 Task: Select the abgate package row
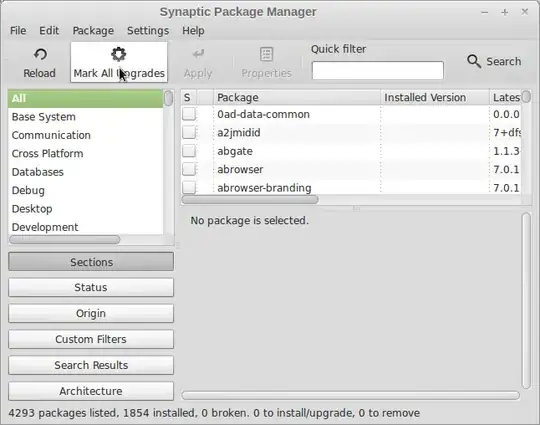(351, 151)
